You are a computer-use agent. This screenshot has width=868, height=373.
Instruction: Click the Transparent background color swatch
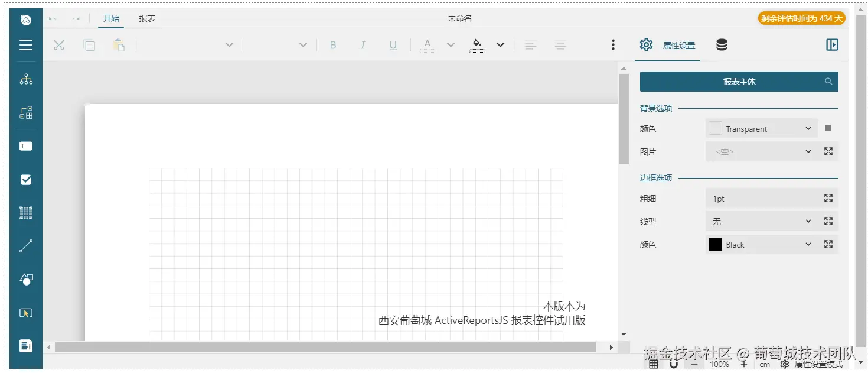[x=715, y=128]
